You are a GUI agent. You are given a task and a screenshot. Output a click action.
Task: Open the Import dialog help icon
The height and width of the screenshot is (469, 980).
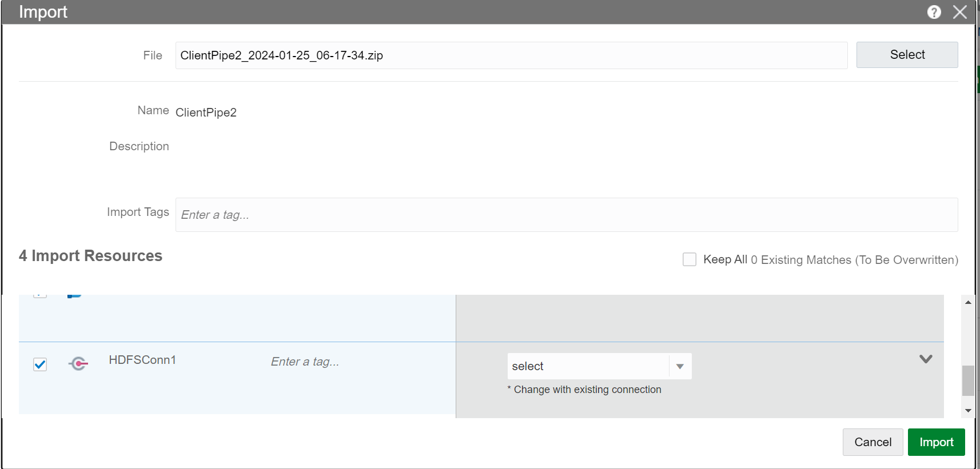[x=934, y=12]
